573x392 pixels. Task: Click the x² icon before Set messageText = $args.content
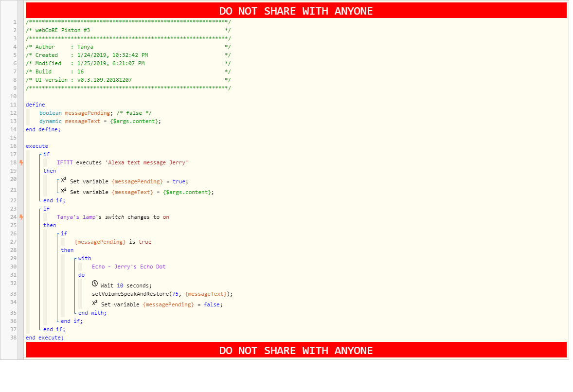click(64, 190)
